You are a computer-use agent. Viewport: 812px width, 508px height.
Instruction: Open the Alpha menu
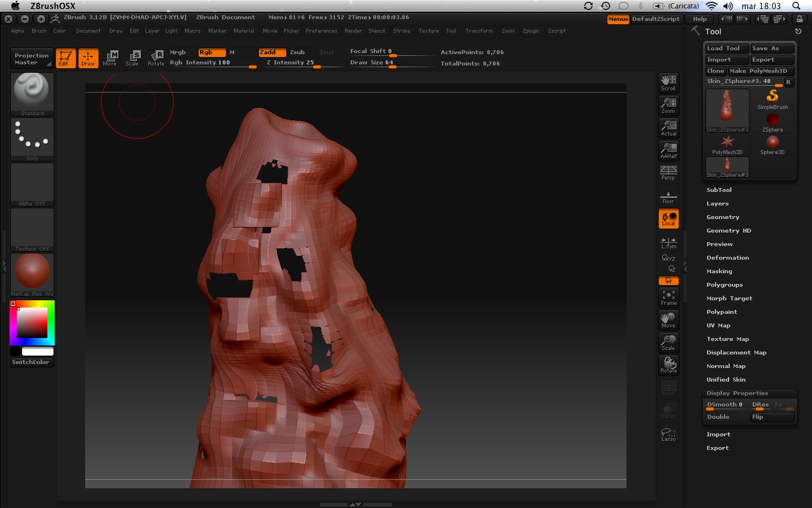[17, 31]
